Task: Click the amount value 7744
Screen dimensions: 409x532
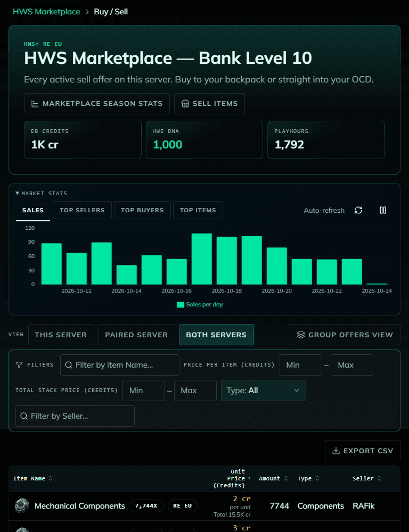Action: (279, 506)
